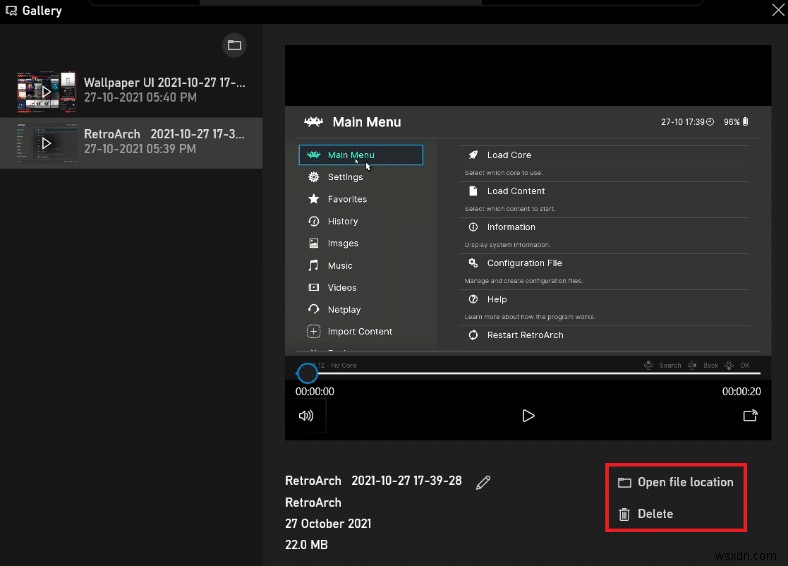This screenshot has height=566, width=788.
Task: Click the folder icon beside Open file location
Action: tap(624, 483)
